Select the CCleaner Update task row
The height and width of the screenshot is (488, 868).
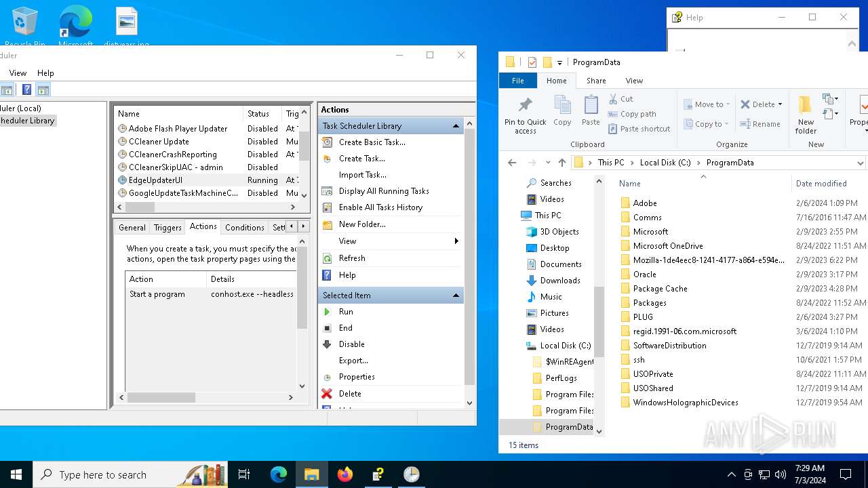point(207,142)
